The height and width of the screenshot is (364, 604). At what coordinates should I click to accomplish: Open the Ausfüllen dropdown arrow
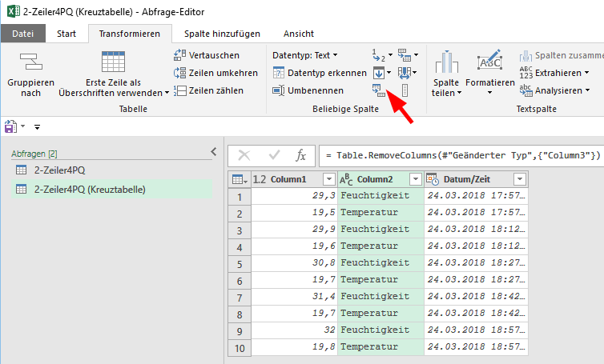389,72
